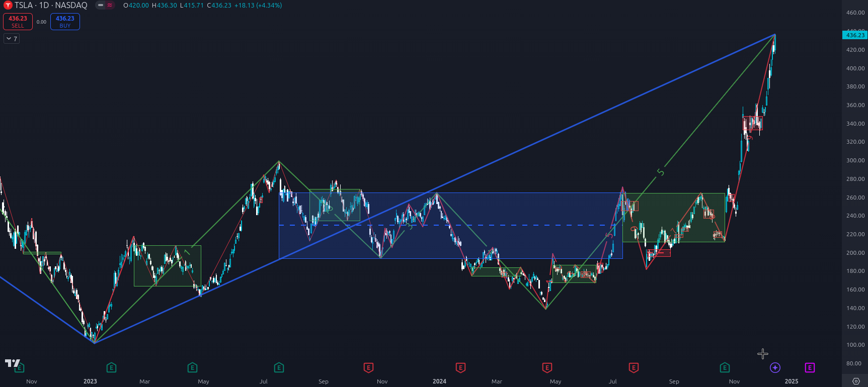
Task: Click green earnings marker right of Jul 2023
Action: click(279, 368)
